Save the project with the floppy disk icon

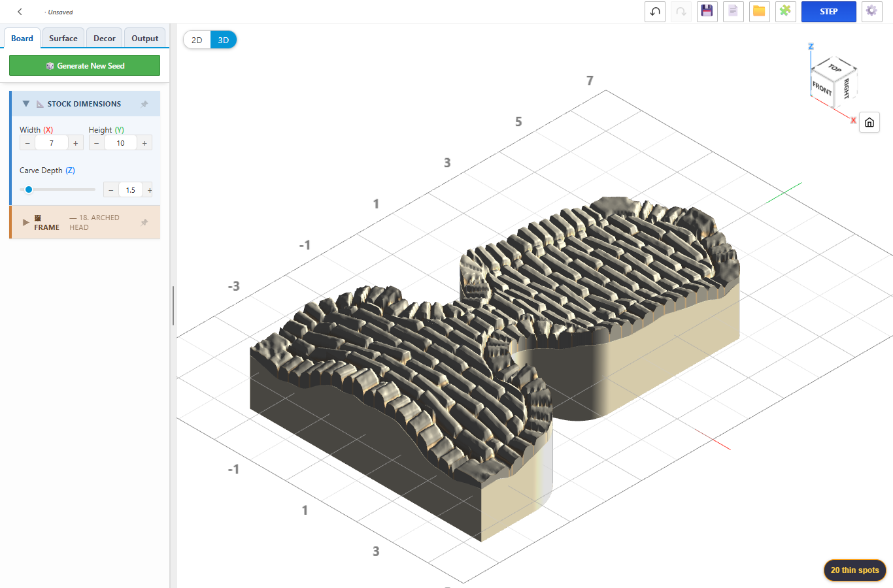click(x=707, y=12)
